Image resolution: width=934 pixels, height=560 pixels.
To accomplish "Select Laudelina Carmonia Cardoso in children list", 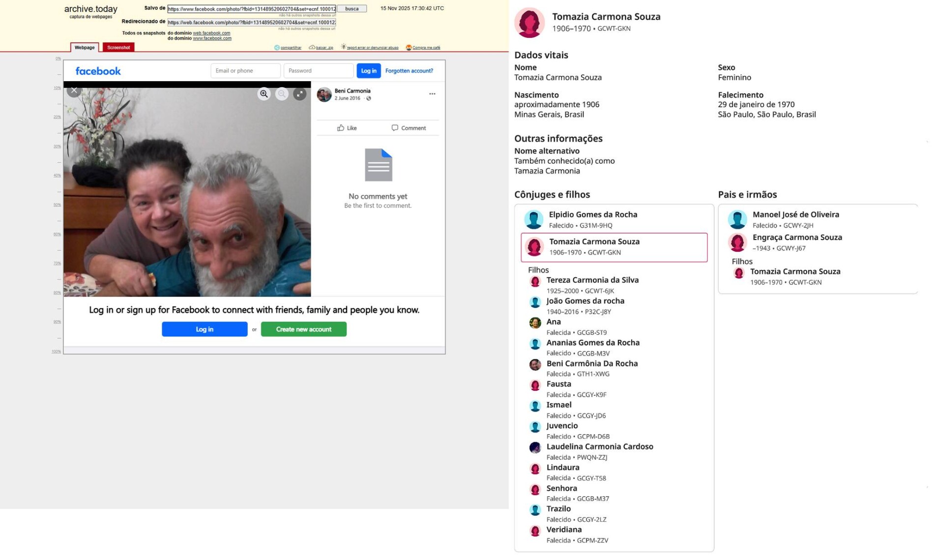I will coord(599,446).
